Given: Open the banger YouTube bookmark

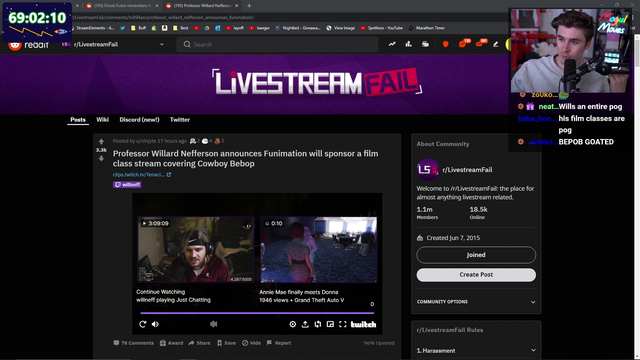Looking at the screenshot, I should click(260, 28).
